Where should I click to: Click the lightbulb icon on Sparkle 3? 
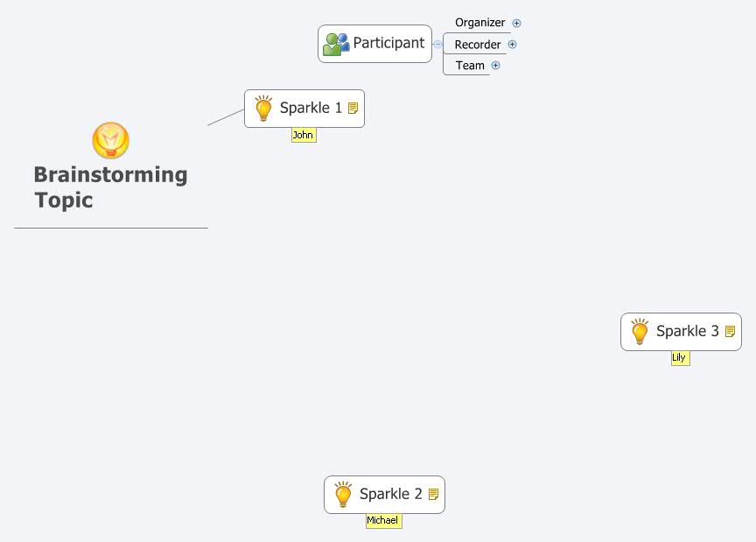pyautogui.click(x=640, y=331)
